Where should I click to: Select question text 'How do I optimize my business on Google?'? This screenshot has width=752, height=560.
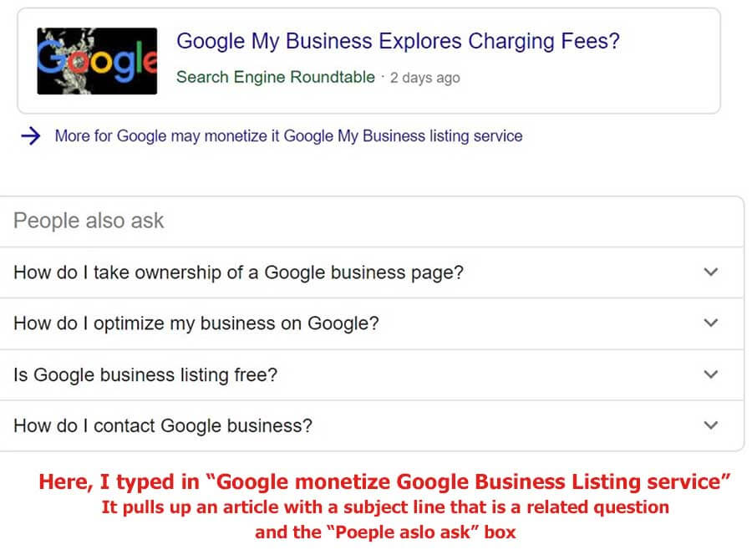pos(196,323)
